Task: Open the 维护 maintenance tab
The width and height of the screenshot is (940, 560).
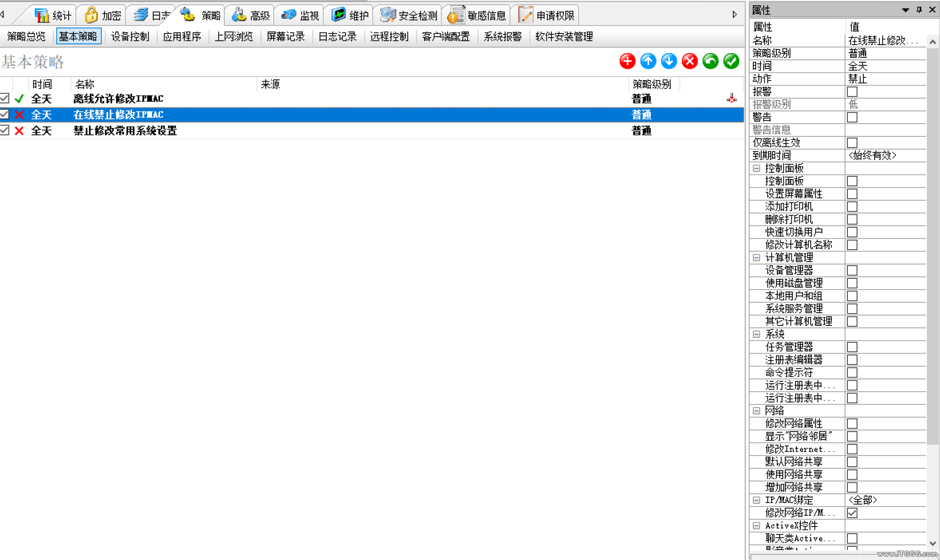Action: (349, 16)
